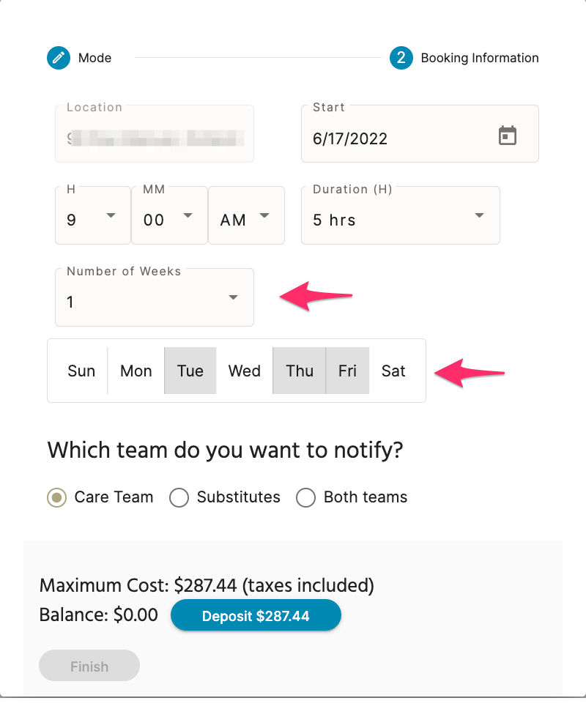Open the AM/PM selector dropdown
This screenshot has width=586, height=728.
click(246, 216)
